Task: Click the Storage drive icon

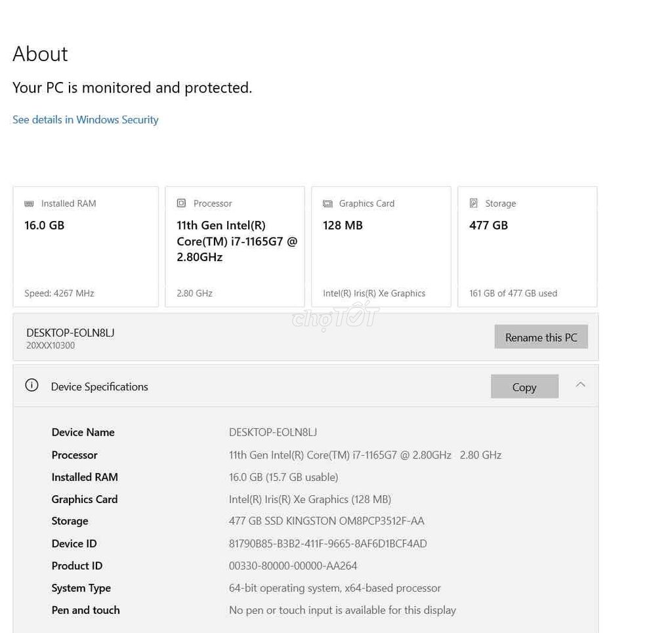Action: coord(474,203)
